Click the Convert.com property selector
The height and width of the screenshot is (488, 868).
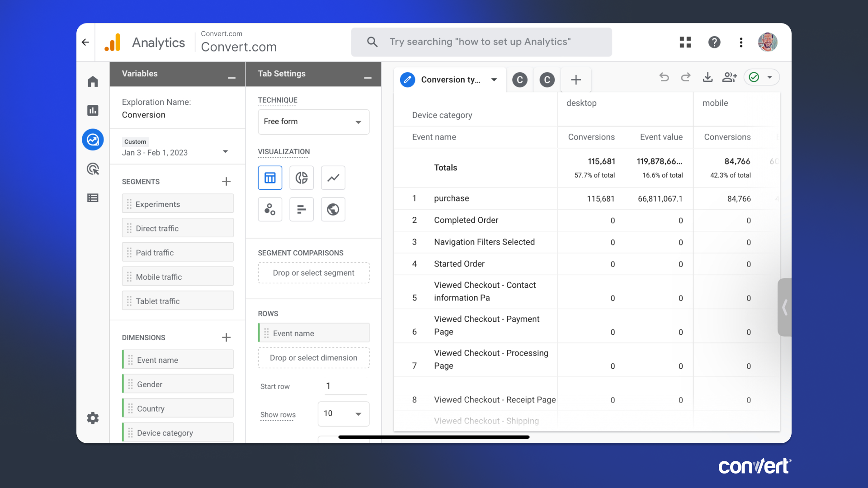[239, 42]
